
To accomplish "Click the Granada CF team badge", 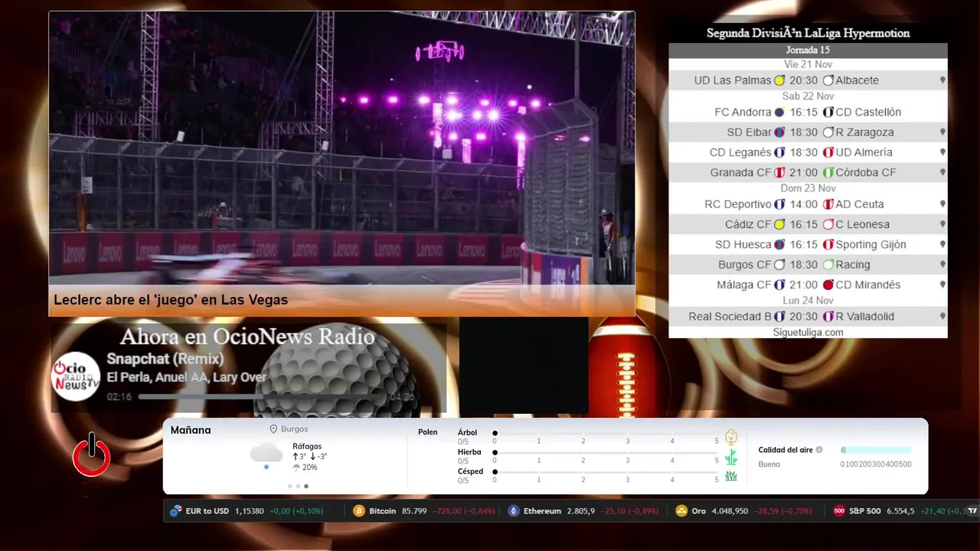I will [x=779, y=173].
